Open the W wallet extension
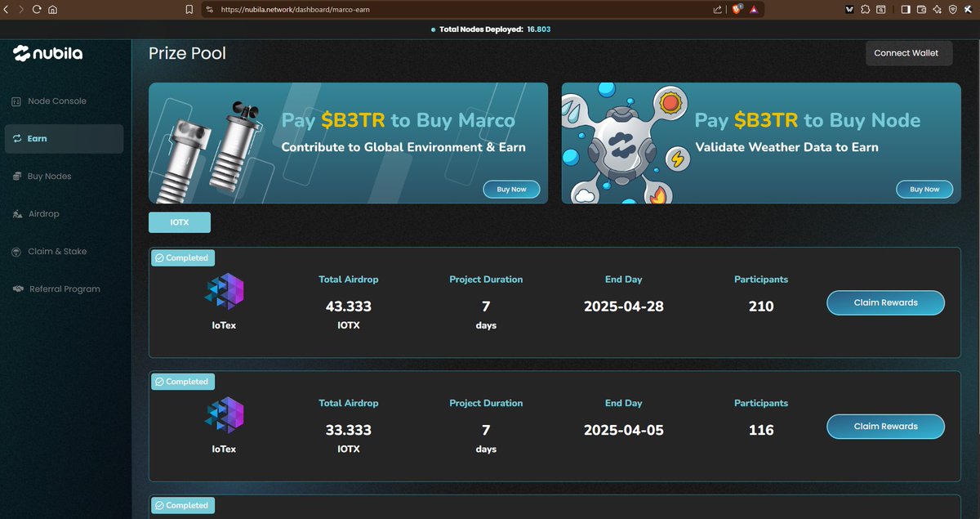 pos(849,10)
